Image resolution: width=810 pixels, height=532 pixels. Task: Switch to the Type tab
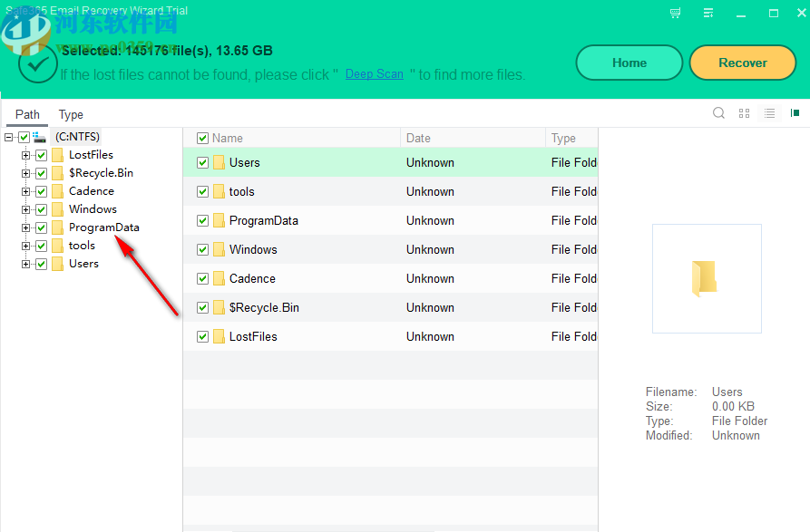point(71,114)
